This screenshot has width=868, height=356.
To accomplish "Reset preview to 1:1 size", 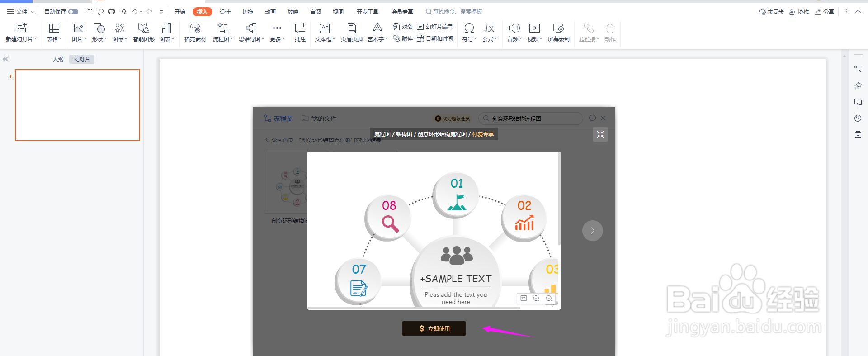I will [x=524, y=299].
